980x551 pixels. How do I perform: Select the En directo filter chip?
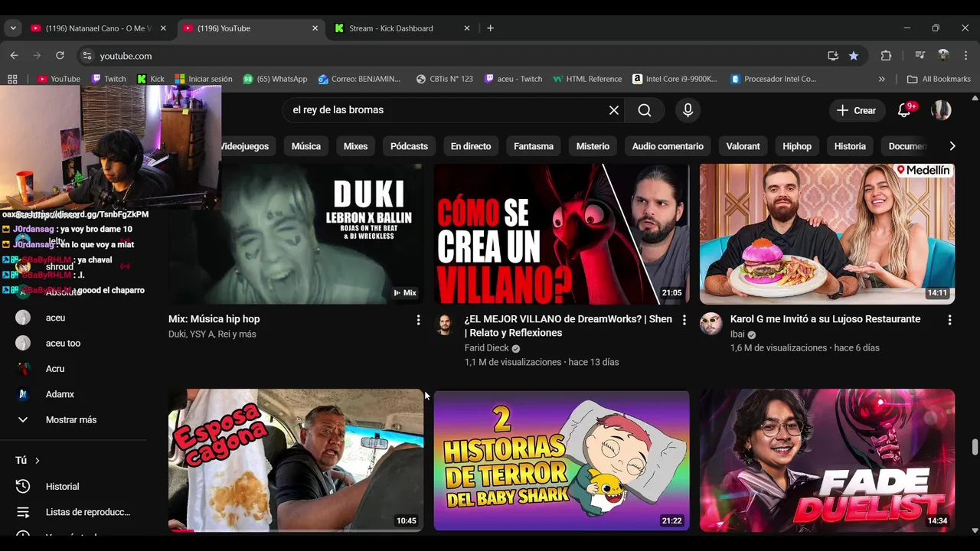pos(471,146)
